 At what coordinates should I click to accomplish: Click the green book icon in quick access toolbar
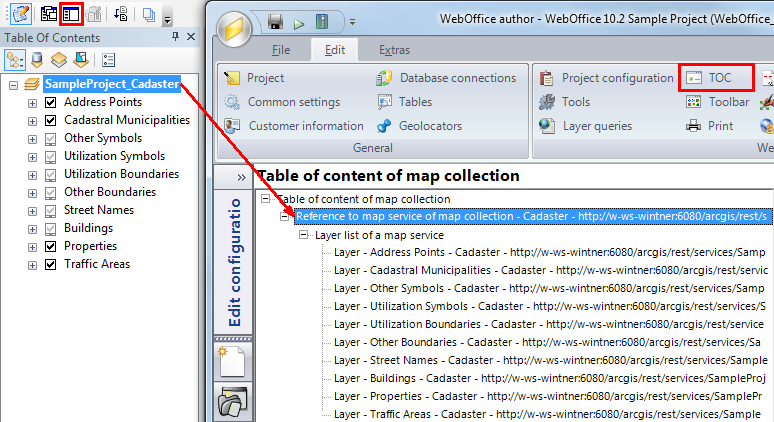point(322,22)
